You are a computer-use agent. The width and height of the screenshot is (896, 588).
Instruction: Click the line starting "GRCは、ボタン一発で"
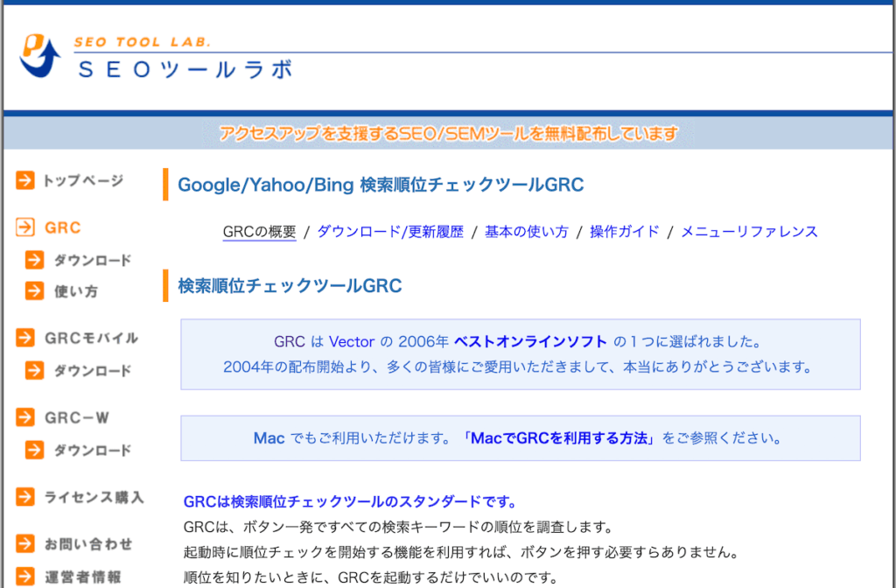(x=398, y=527)
